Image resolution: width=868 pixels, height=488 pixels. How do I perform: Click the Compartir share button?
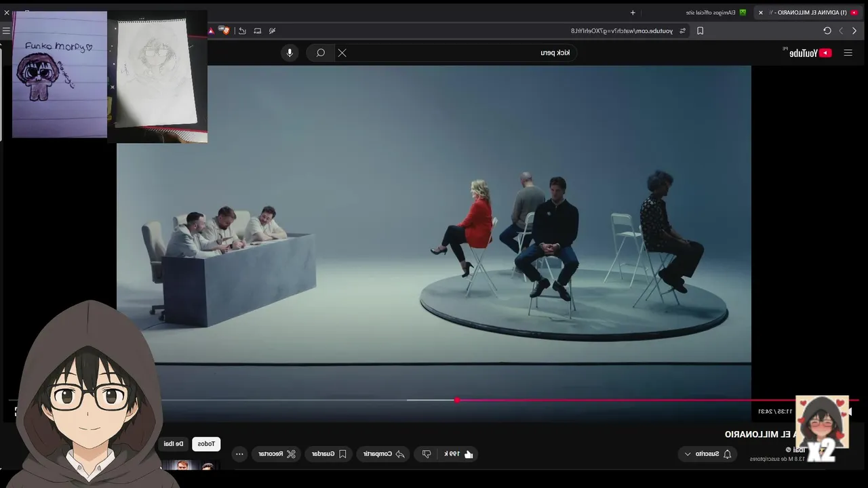384,454
